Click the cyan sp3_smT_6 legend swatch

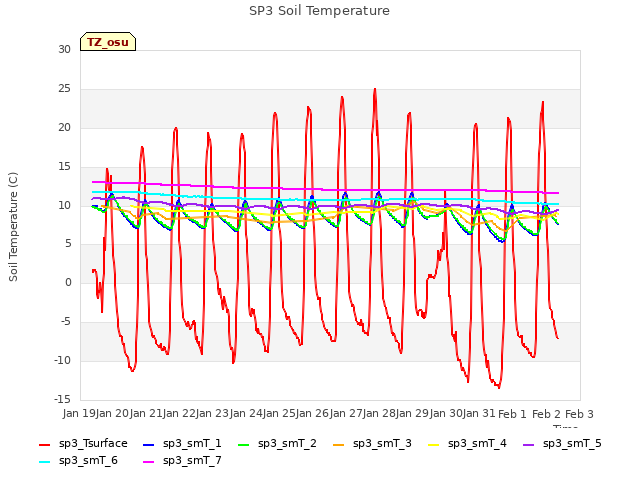tap(44, 462)
